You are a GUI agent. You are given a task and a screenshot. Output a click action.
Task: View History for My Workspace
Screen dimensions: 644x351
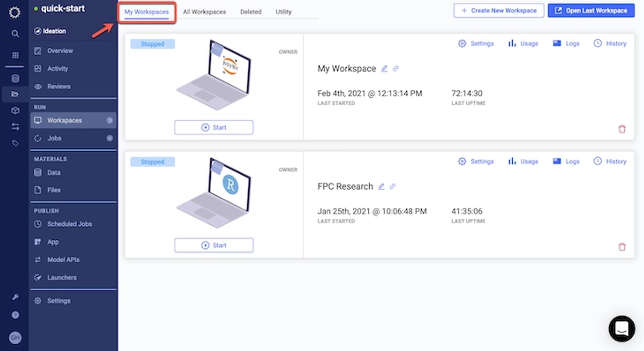(x=610, y=44)
